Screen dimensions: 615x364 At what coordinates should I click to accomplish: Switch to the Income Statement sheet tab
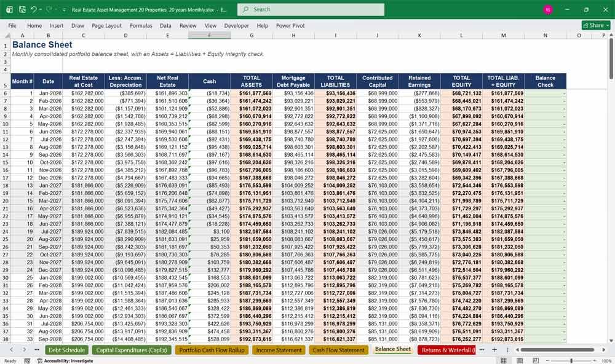tap(279, 350)
